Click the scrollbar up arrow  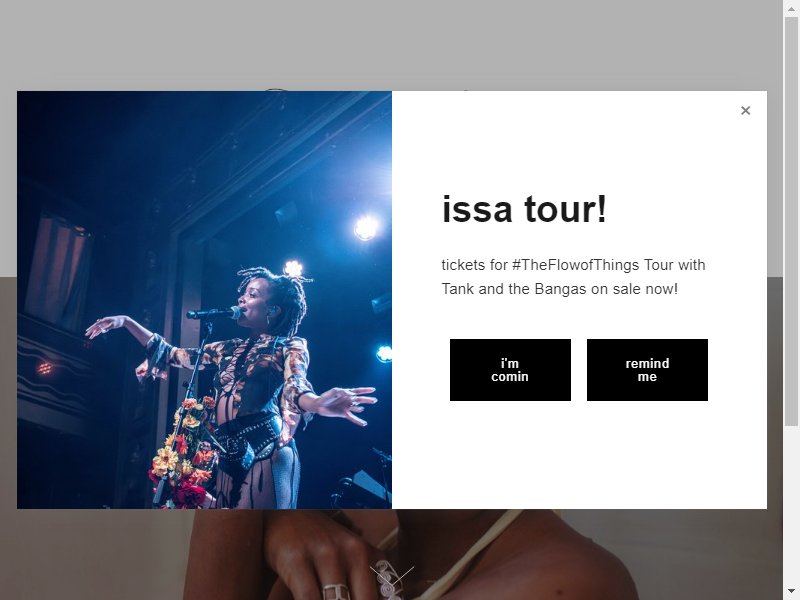tap(791, 7)
